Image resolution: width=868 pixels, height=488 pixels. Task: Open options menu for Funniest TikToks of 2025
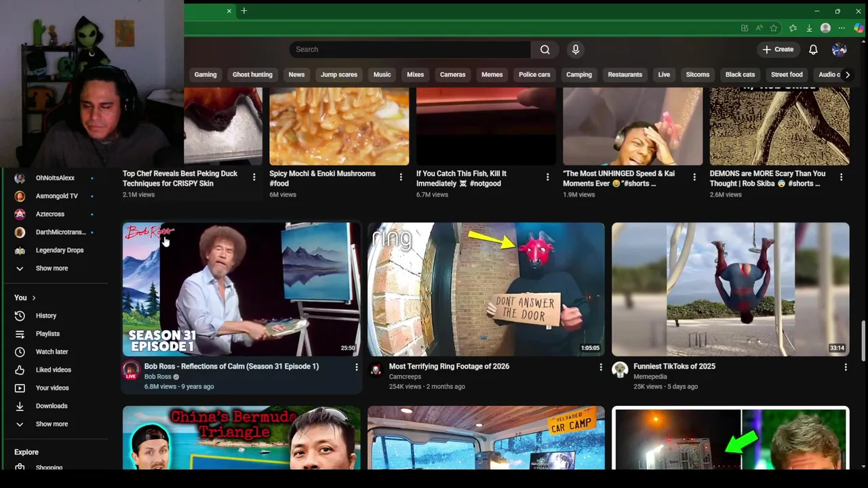point(846,367)
